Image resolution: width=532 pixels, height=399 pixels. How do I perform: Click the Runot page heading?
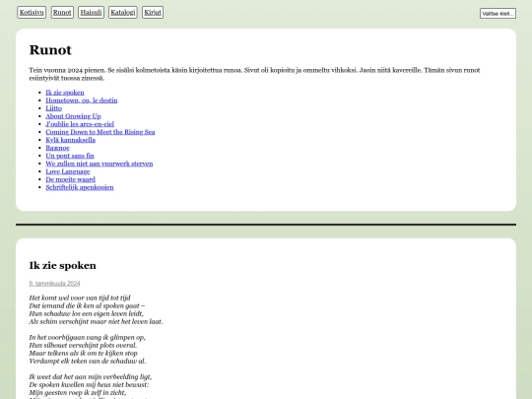tap(50, 50)
